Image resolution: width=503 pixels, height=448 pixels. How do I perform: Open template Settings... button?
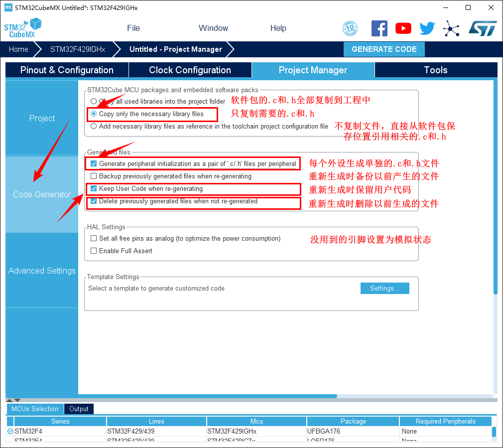(384, 289)
